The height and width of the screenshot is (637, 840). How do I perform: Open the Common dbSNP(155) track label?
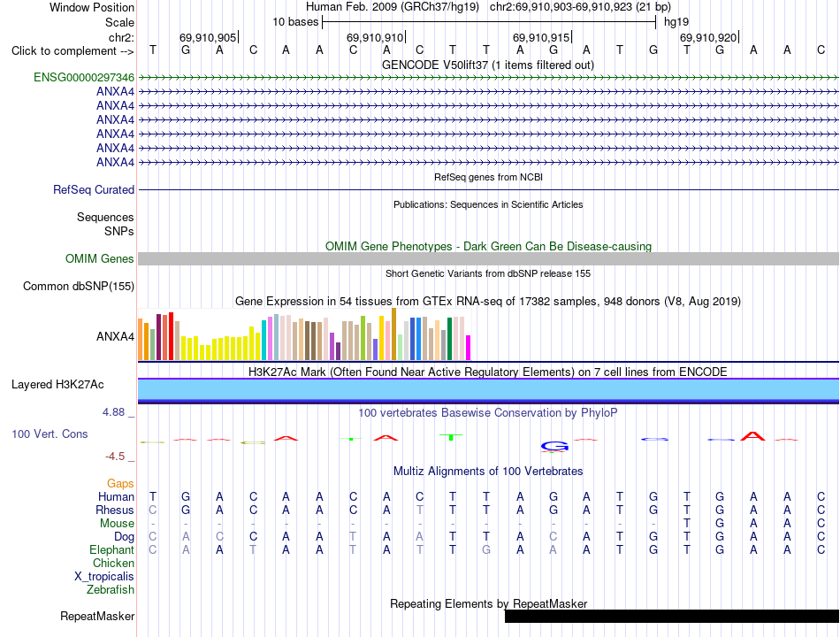click(x=79, y=286)
